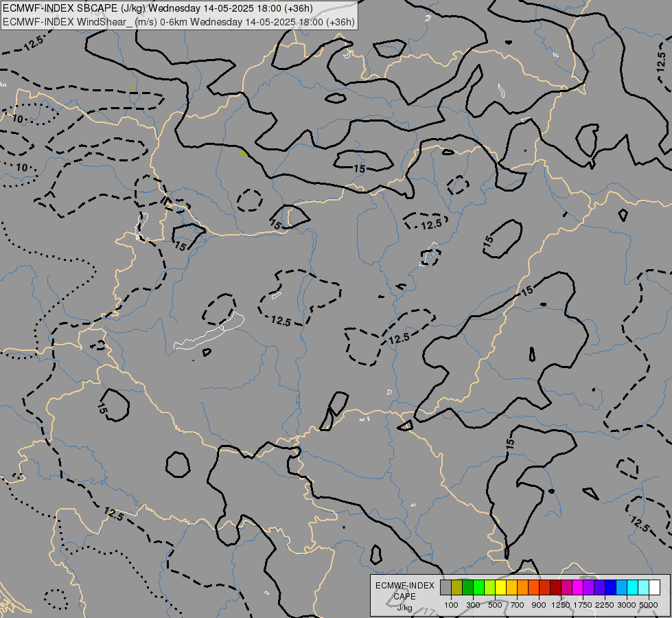Click the CAPE label in the legend
The height and width of the screenshot is (618, 672).
tap(404, 597)
